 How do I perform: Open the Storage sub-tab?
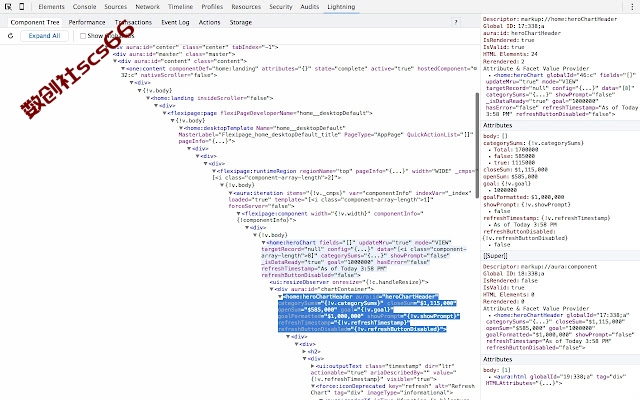[241, 22]
